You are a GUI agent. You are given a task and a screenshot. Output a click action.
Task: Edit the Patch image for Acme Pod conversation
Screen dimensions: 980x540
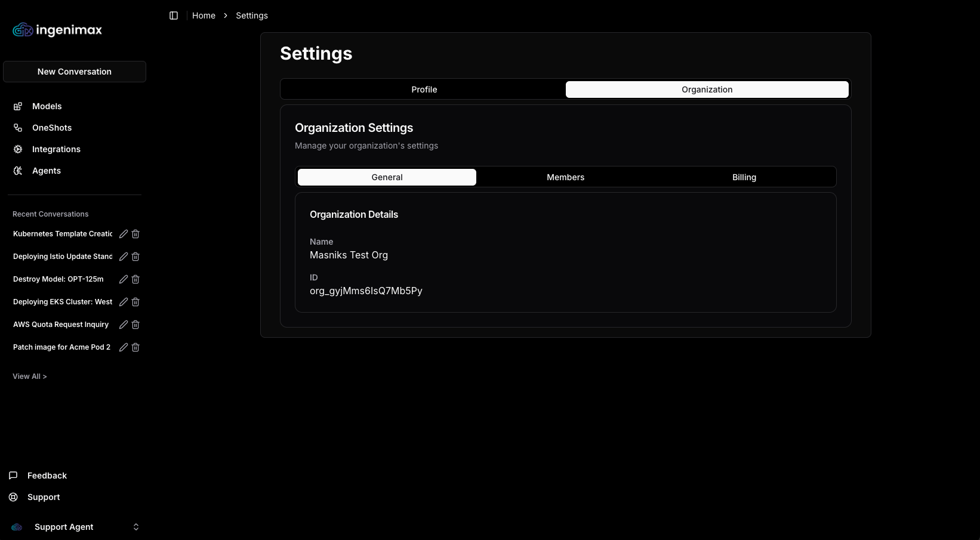tap(124, 347)
